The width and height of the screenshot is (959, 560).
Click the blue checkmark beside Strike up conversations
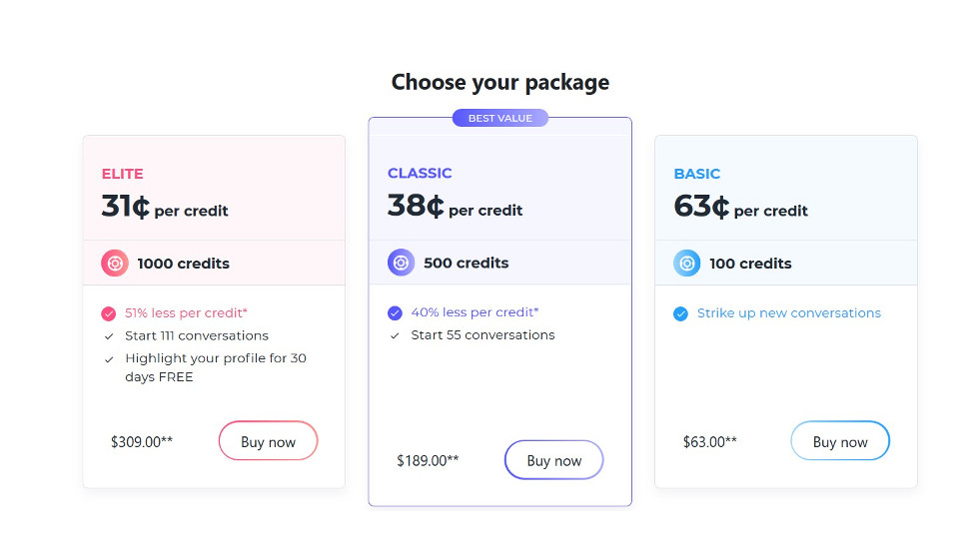point(681,313)
